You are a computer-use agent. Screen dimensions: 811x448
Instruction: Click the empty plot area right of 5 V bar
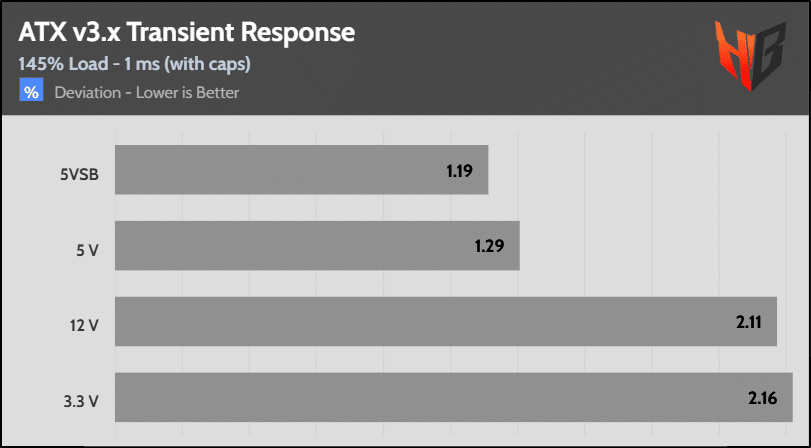click(x=656, y=246)
